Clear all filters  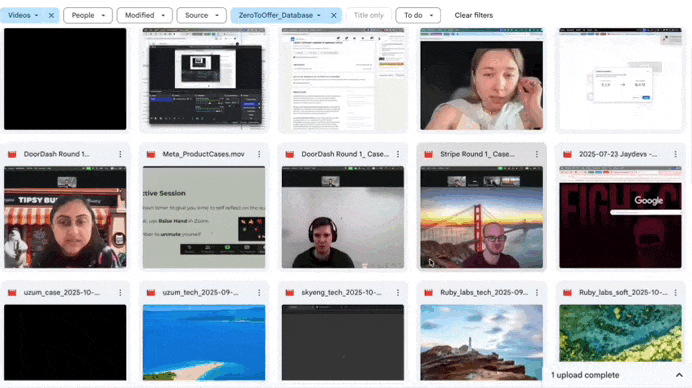[474, 15]
